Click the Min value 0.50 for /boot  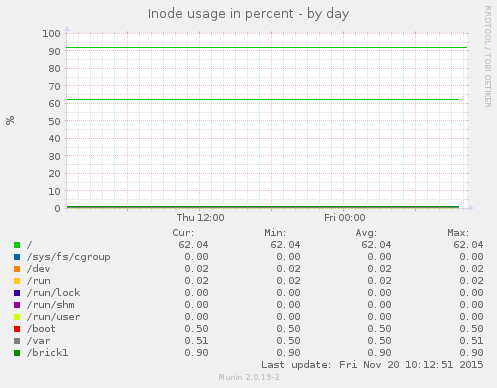288,329
